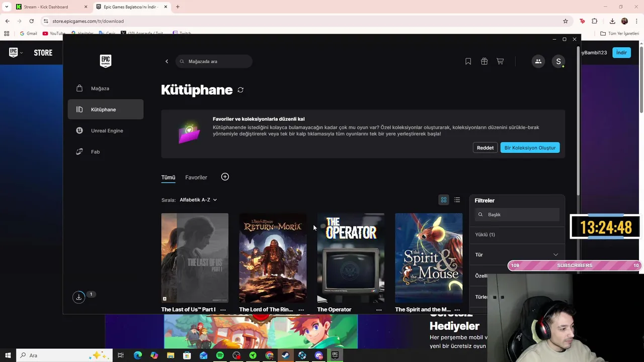Open the Gmail bookmark
644x362 pixels.
click(x=28, y=33)
